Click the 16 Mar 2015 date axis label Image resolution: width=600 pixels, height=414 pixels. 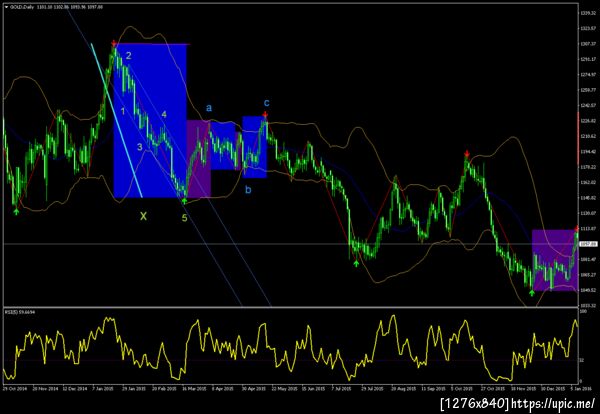click(195, 389)
